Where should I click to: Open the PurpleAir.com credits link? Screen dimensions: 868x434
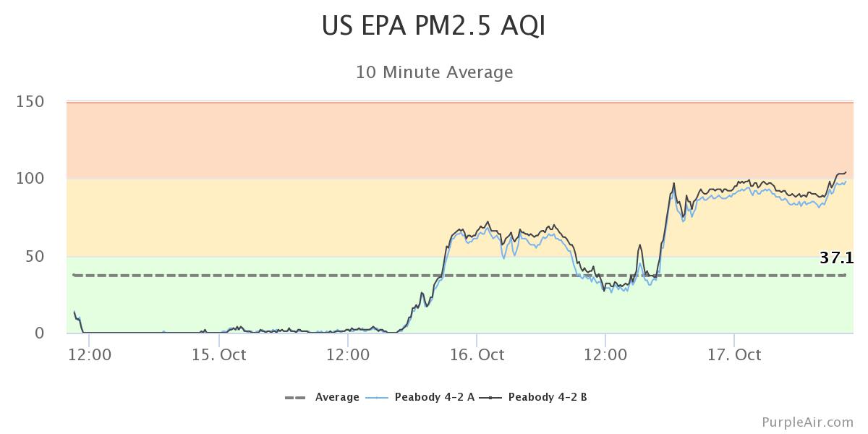click(x=807, y=422)
